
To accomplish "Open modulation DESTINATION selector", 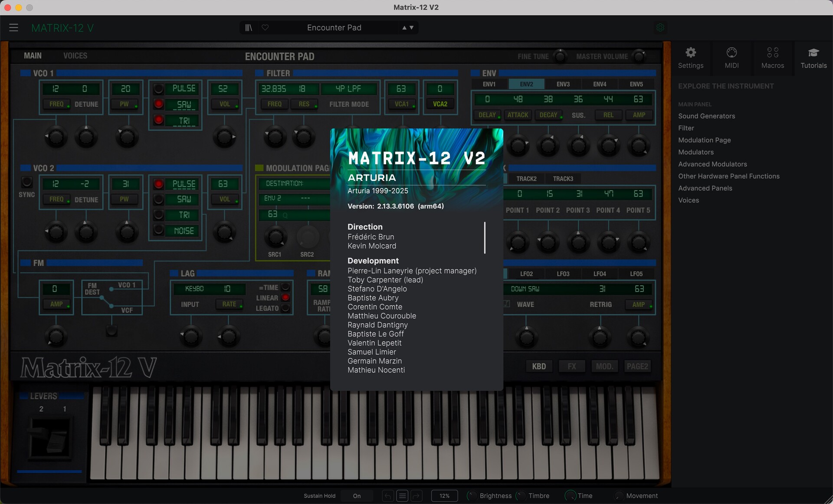I will click(x=294, y=183).
